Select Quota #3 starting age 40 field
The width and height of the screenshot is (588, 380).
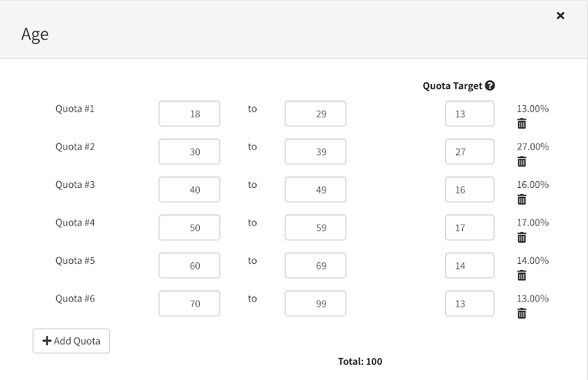click(189, 189)
